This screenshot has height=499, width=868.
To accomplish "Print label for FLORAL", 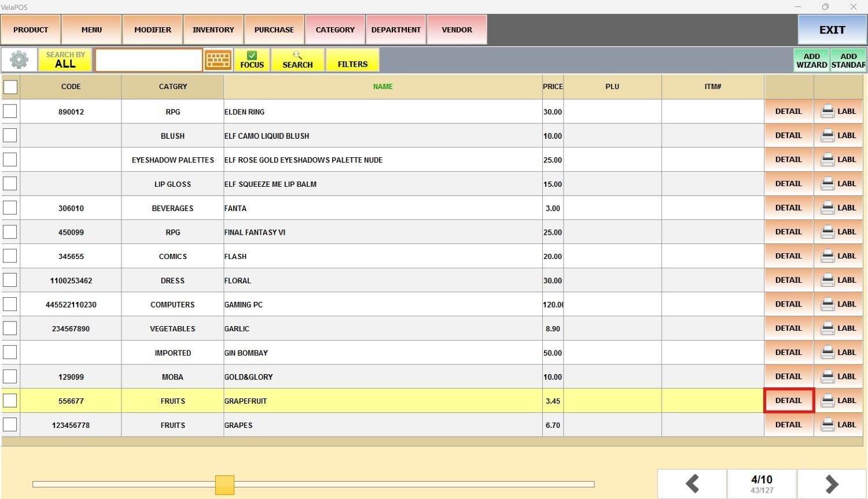I will 838,280.
